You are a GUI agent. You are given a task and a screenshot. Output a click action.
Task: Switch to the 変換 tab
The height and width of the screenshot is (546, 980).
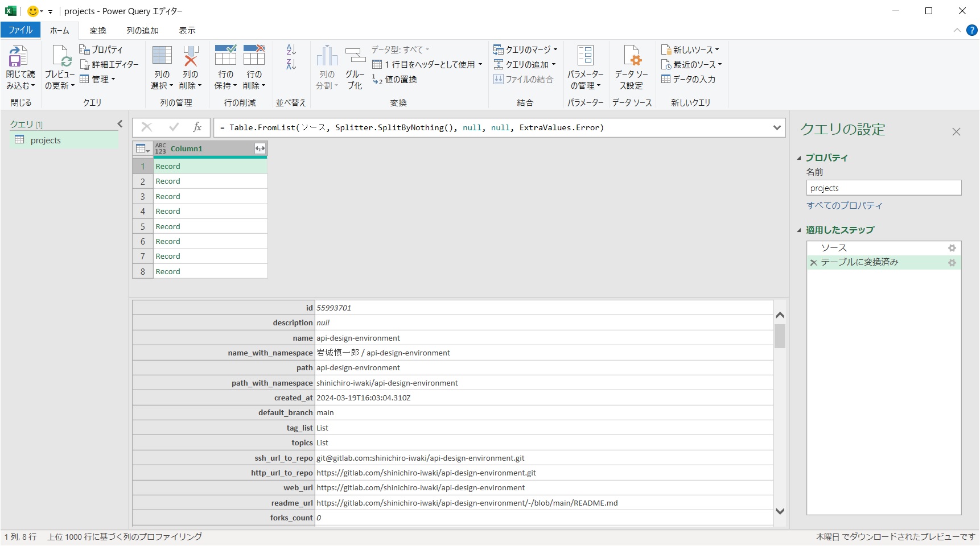pyautogui.click(x=98, y=31)
